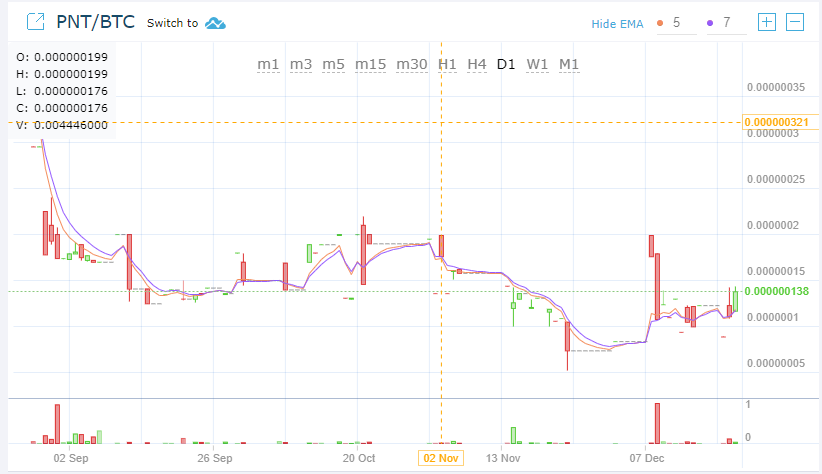Screen dimensions: 822x474
Task: Switch to W1 weekly timeframe
Action: click(x=538, y=64)
